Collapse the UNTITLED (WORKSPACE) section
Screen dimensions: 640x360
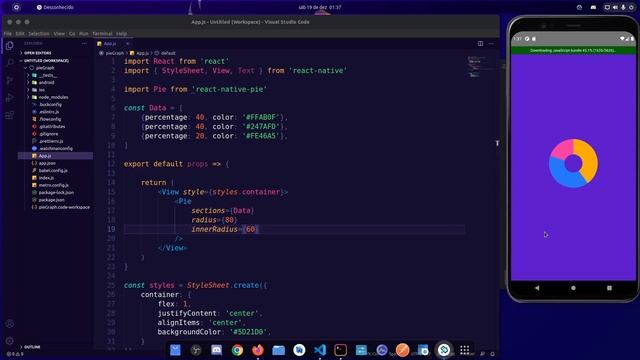point(46,60)
